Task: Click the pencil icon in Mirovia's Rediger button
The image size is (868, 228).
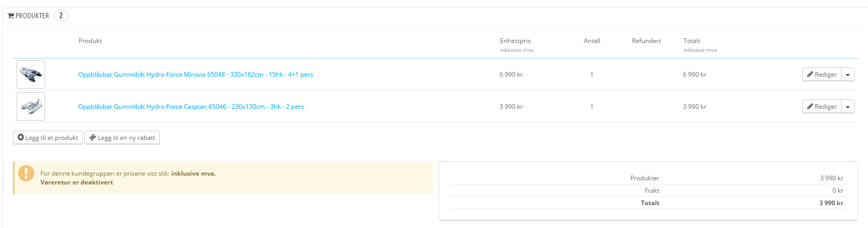Action: 809,75
